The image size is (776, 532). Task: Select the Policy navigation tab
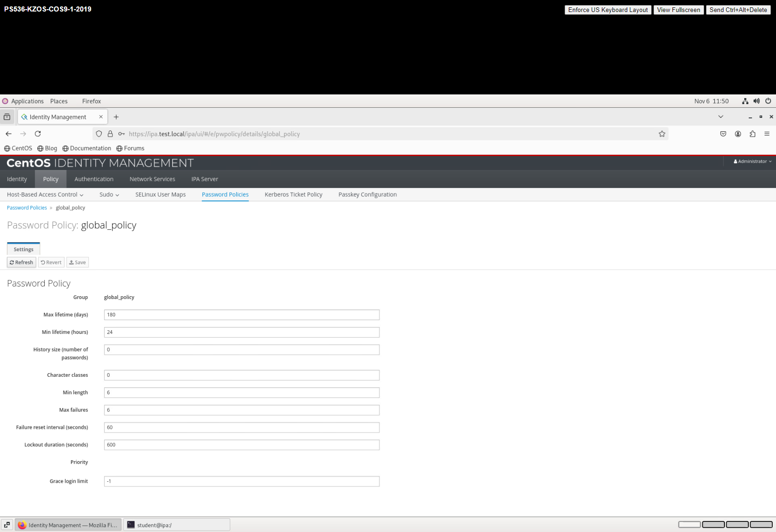click(x=51, y=179)
